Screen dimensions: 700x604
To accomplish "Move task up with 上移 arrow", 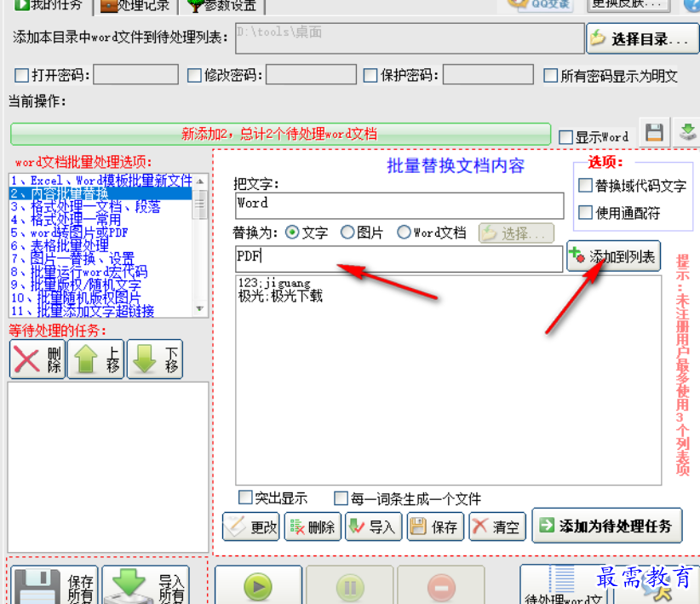I will (96, 360).
